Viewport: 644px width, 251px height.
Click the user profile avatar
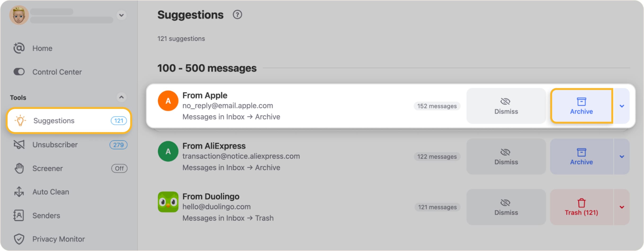18,15
